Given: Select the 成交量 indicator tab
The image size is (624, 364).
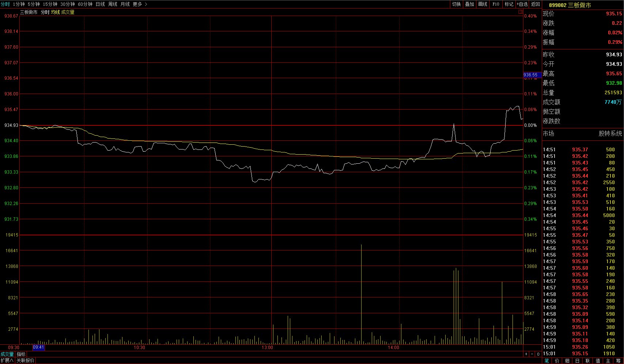Looking at the screenshot, I should (x=7, y=354).
